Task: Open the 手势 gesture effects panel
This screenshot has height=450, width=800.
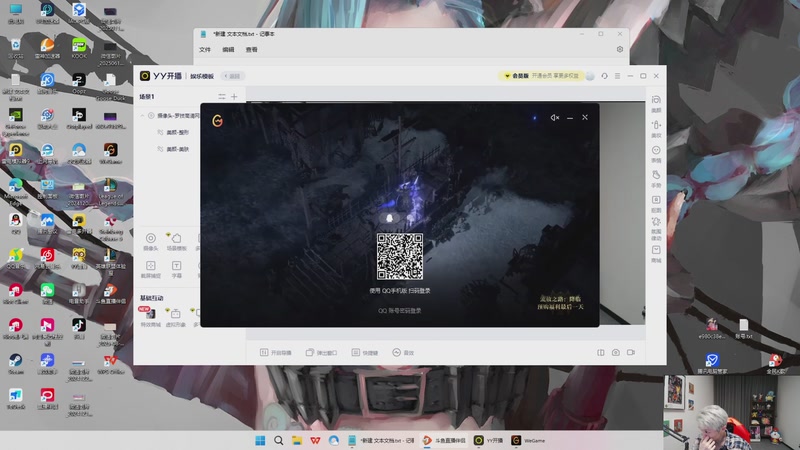Action: point(656,179)
